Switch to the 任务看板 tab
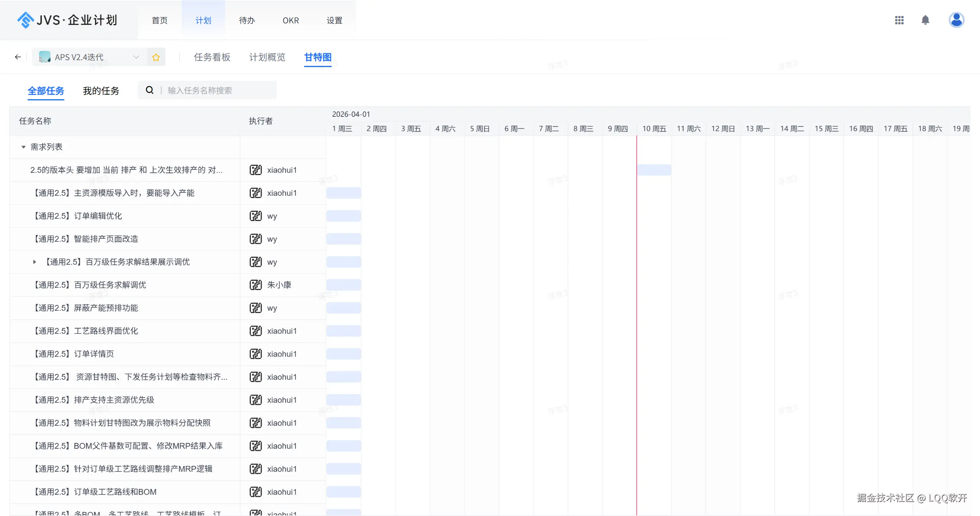This screenshot has width=980, height=516. (212, 57)
